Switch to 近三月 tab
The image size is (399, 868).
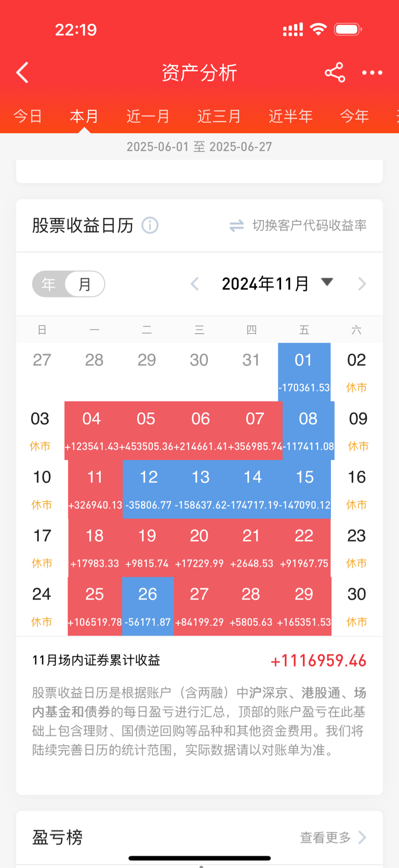point(219,116)
